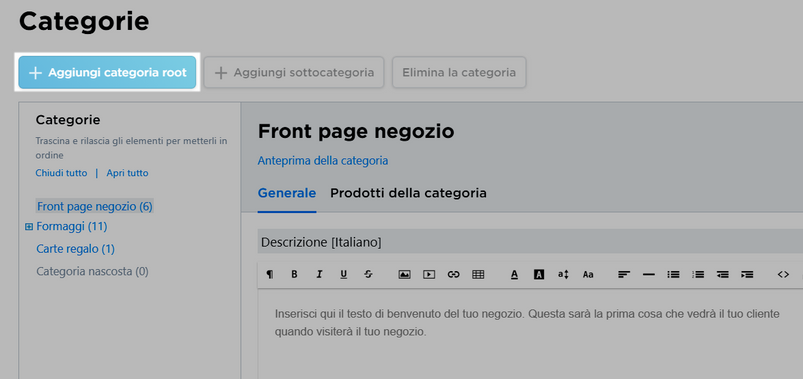
Task: Insert a table in the editor
Action: (478, 275)
